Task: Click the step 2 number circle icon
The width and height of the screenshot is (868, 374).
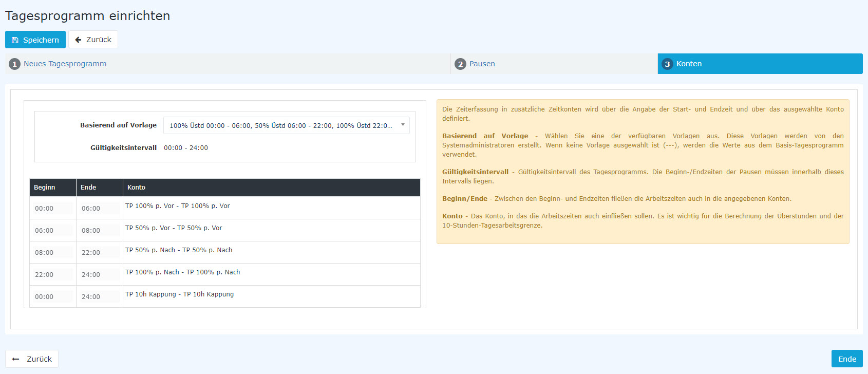Action: tap(460, 64)
